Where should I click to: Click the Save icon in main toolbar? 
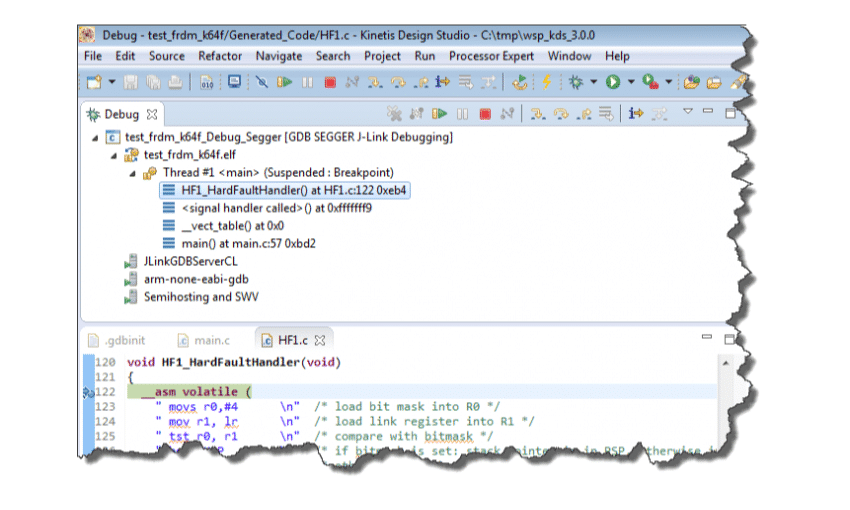coord(132,82)
